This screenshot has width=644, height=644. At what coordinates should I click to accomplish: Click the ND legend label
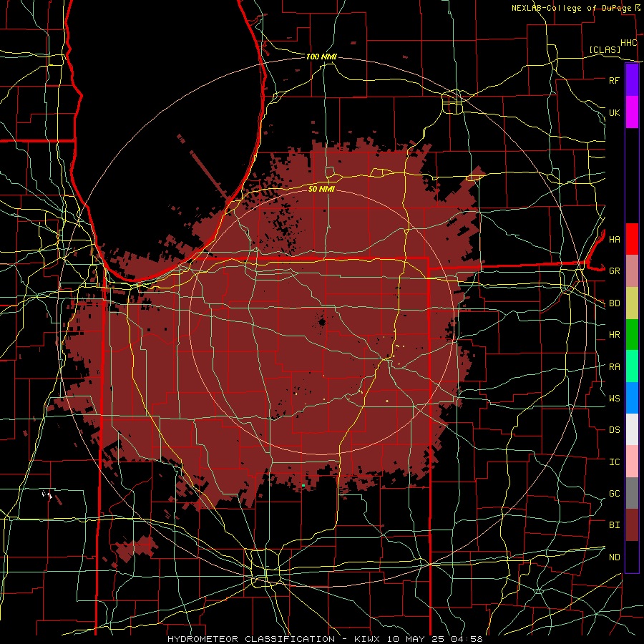(614, 557)
